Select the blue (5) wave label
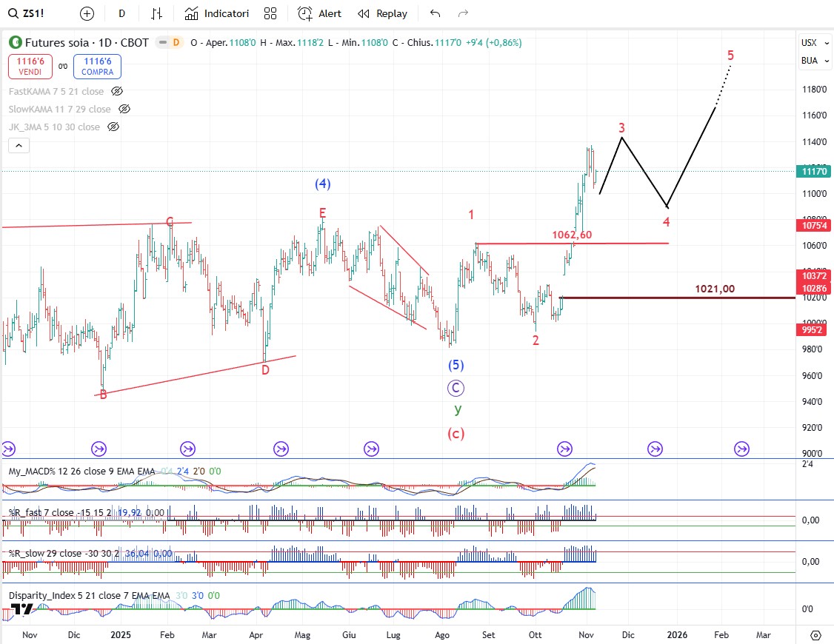Image resolution: width=834 pixels, height=644 pixels. tap(456, 365)
